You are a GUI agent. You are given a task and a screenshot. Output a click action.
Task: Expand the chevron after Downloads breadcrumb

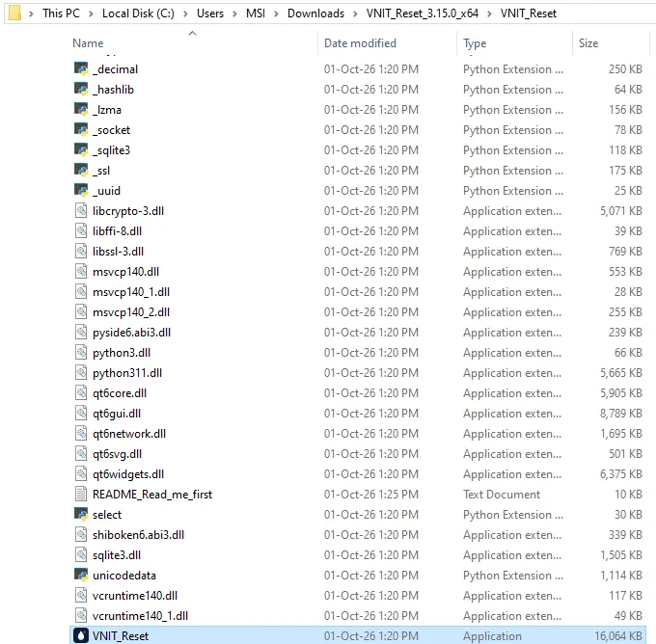(355, 13)
